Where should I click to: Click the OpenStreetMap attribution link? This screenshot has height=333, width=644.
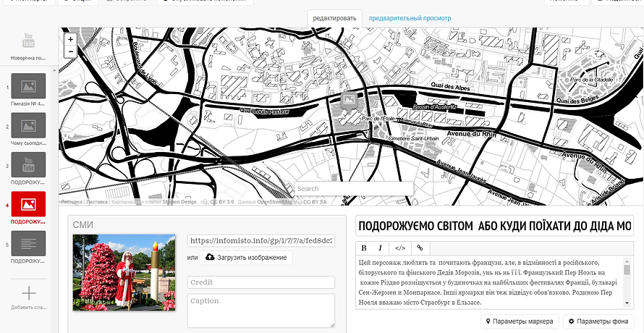[x=276, y=202]
